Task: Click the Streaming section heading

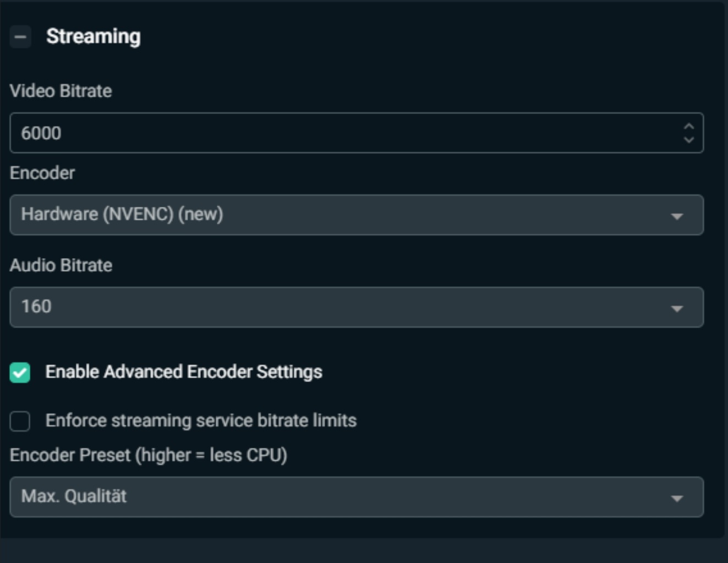Action: (93, 36)
